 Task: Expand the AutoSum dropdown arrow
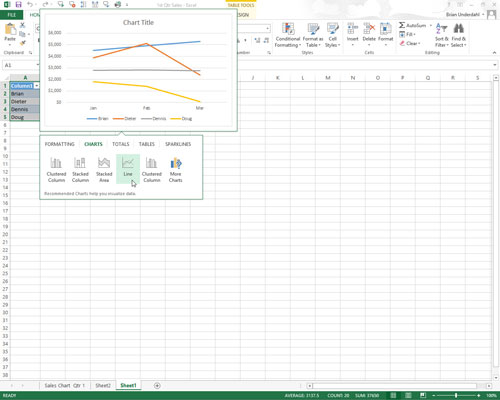(431, 25)
